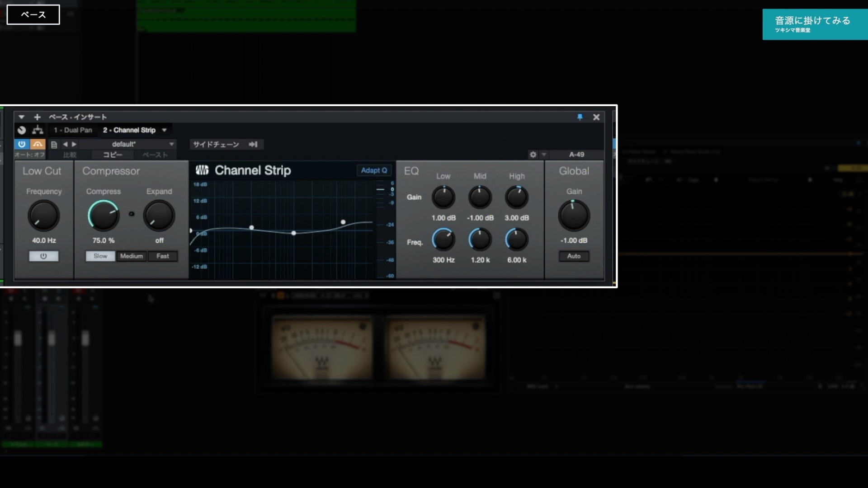
Task: Click the Adapt Q button
Action: tap(373, 170)
